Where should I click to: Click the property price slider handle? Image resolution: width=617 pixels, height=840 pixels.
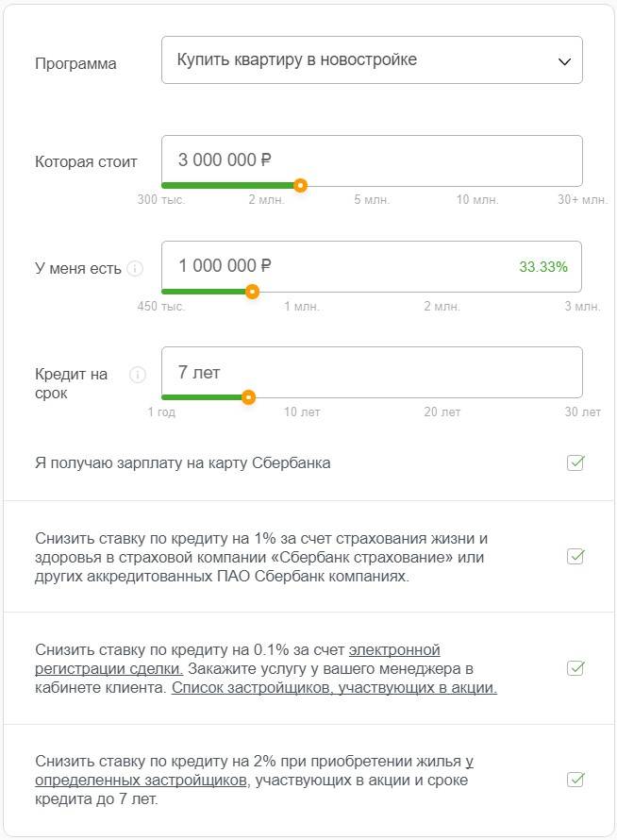pos(300,185)
